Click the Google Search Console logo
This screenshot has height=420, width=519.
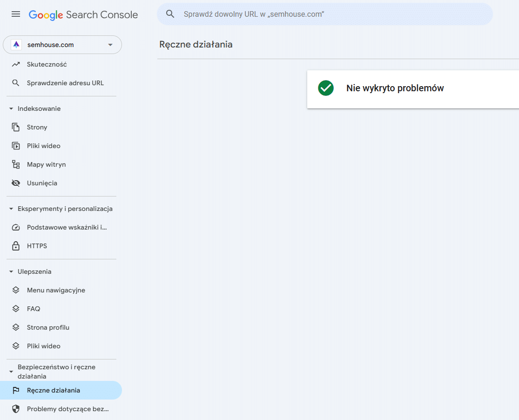[x=83, y=14]
